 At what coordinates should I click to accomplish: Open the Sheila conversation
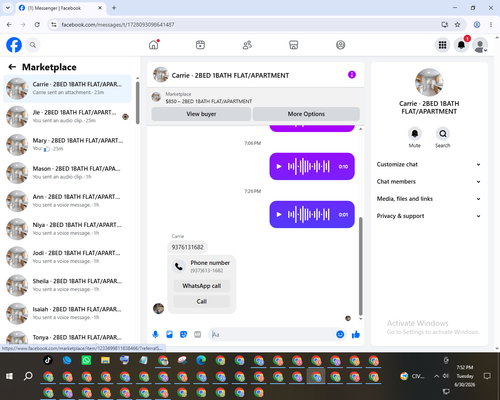coord(67,285)
